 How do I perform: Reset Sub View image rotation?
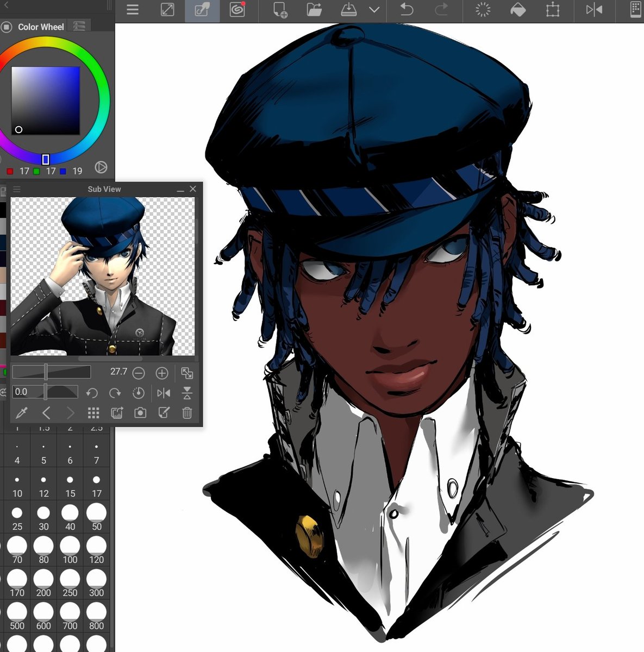(139, 393)
